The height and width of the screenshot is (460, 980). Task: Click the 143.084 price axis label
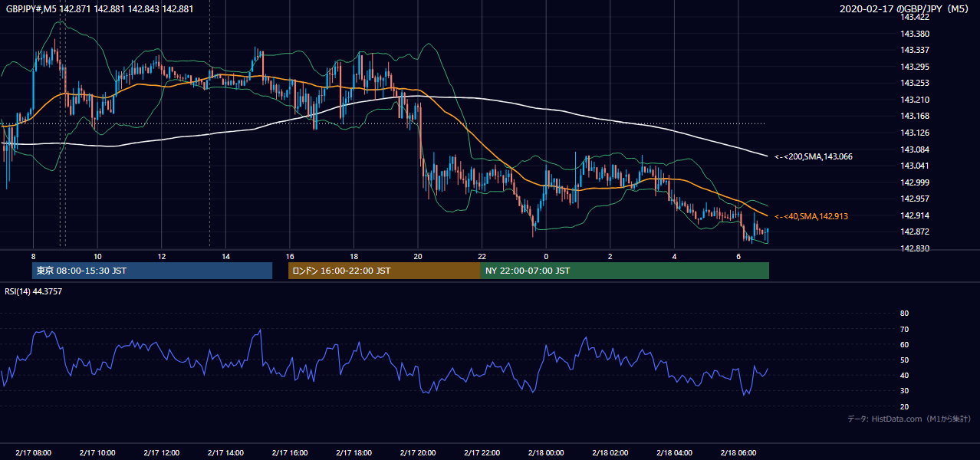click(914, 149)
